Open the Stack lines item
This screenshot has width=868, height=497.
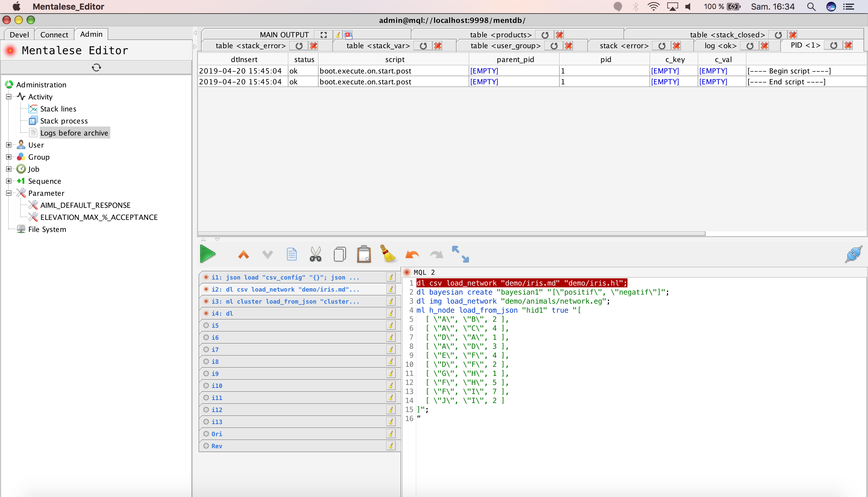point(58,109)
